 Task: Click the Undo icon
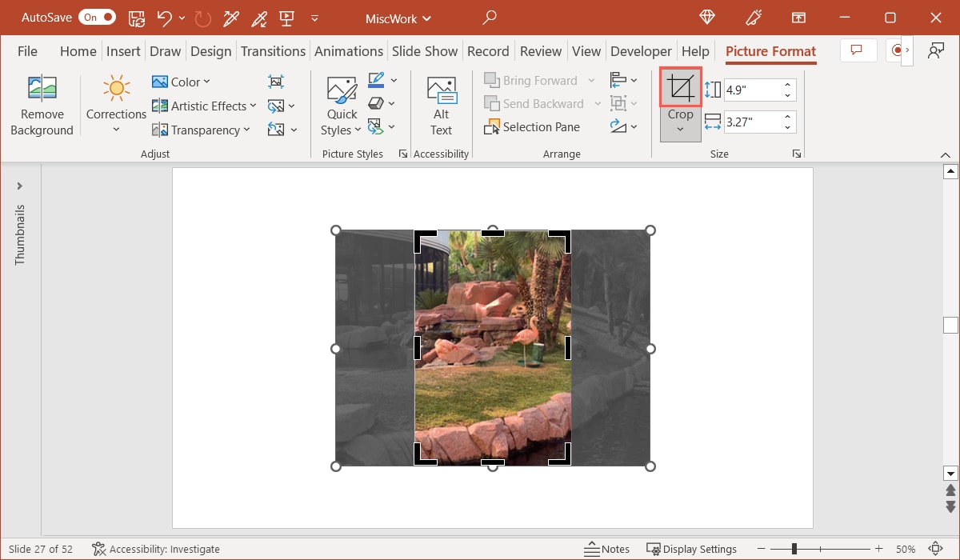[166, 18]
